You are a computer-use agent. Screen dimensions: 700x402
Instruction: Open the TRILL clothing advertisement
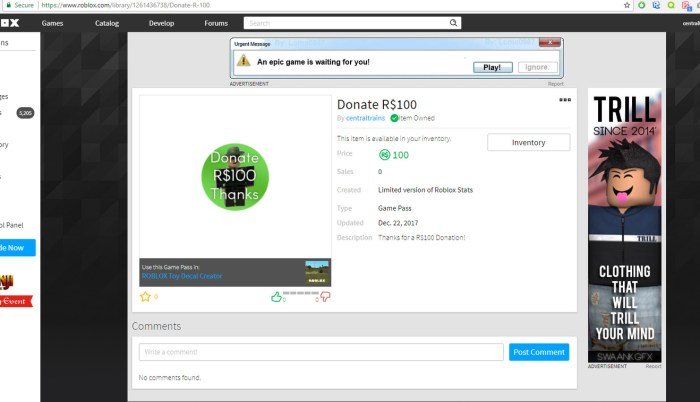(x=625, y=225)
